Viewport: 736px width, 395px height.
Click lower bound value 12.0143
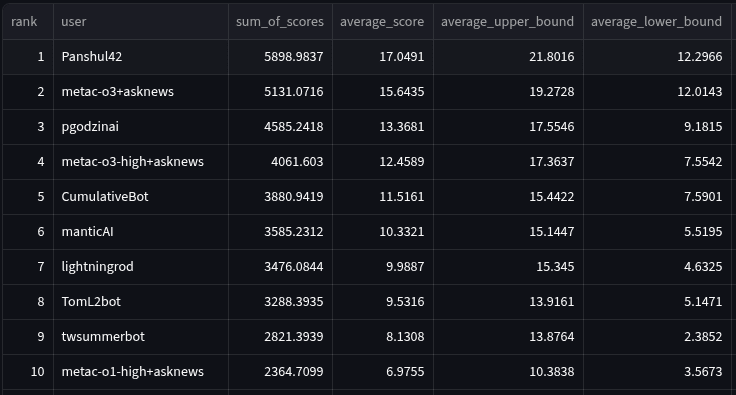tap(657, 92)
